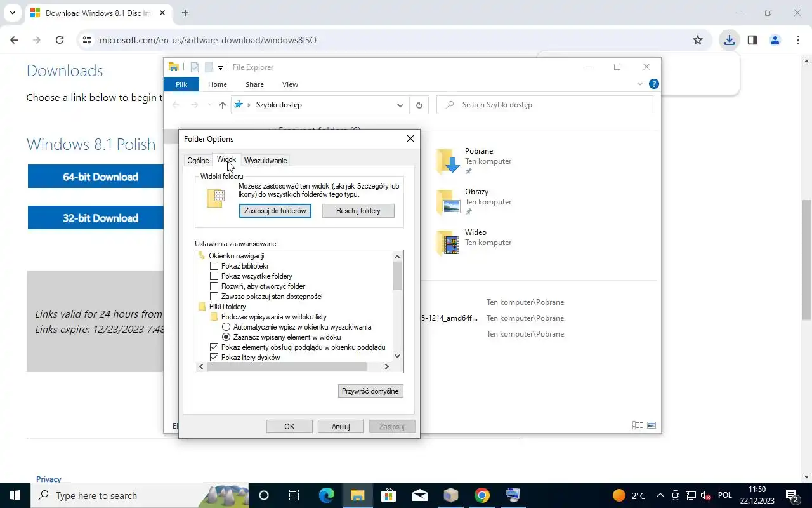Click File Explorer New folder quick access icon
The image size is (812, 508).
(x=208, y=67)
